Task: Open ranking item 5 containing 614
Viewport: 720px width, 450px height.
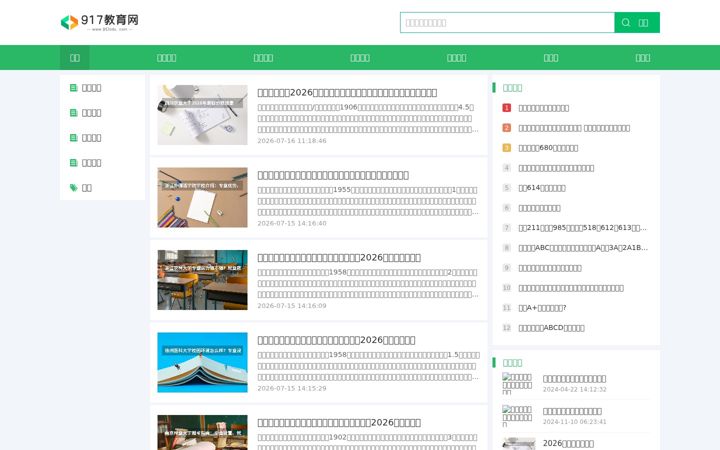Action: coord(542,188)
